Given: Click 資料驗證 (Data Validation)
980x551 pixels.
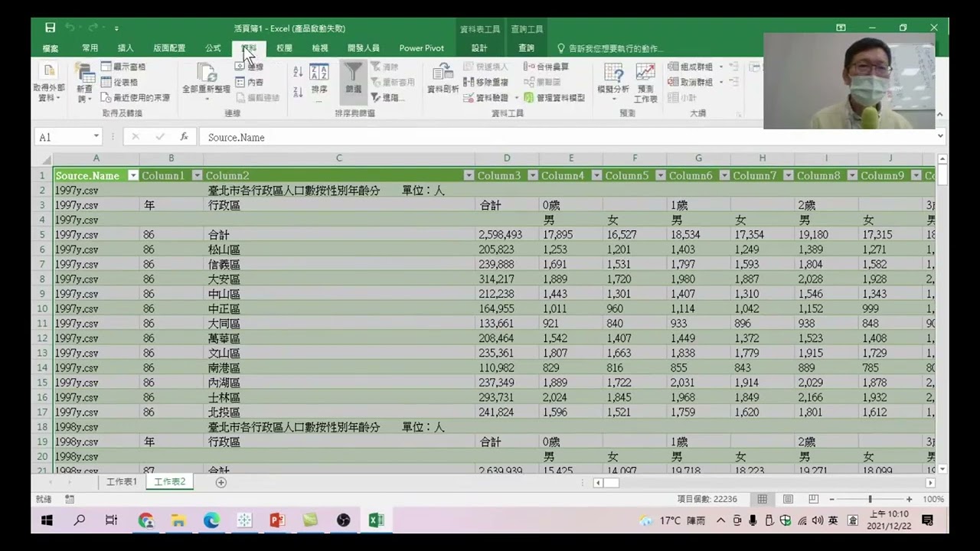Looking at the screenshot, I should coord(485,98).
